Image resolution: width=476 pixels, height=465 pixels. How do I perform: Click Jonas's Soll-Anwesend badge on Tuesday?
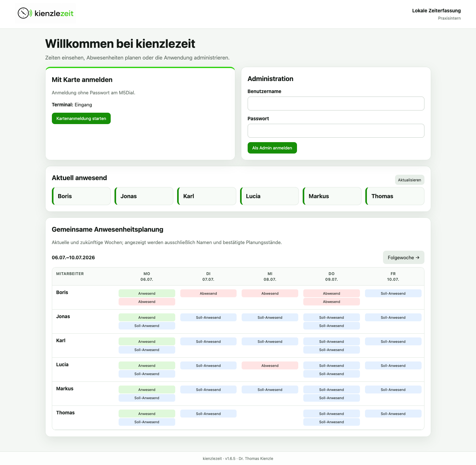tap(208, 317)
